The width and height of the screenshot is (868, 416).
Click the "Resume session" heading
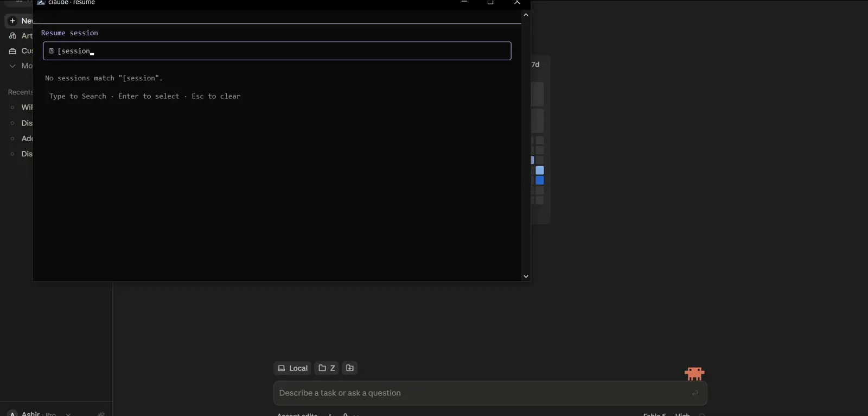tap(69, 33)
